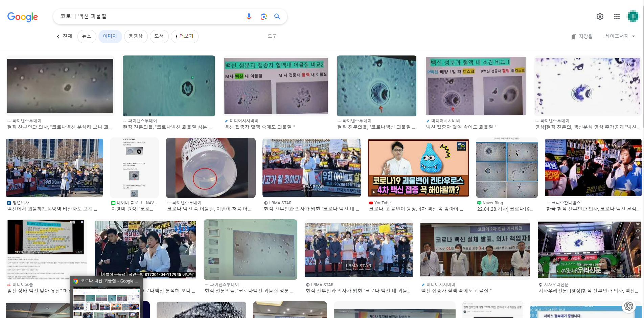Click the 청년의사 source favicon
The height and width of the screenshot is (318, 644).
point(9,203)
